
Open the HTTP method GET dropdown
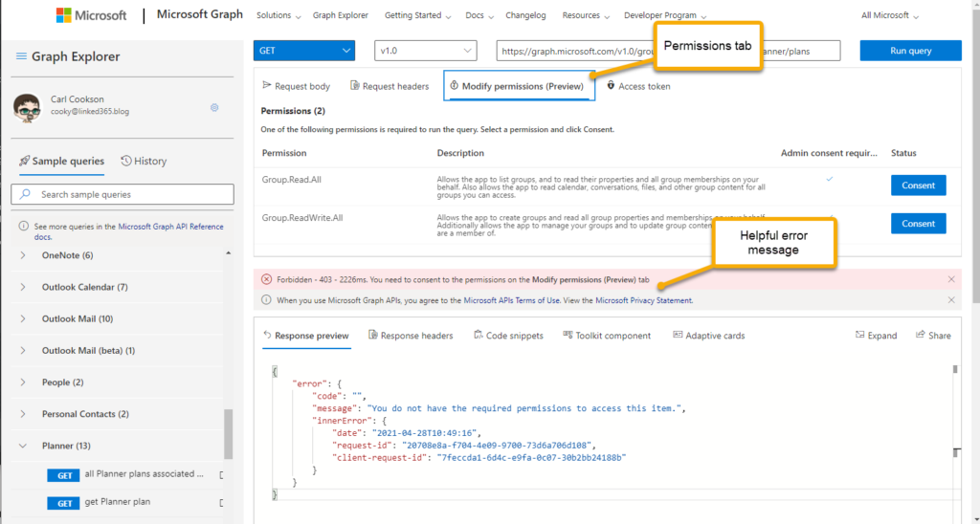tap(304, 51)
